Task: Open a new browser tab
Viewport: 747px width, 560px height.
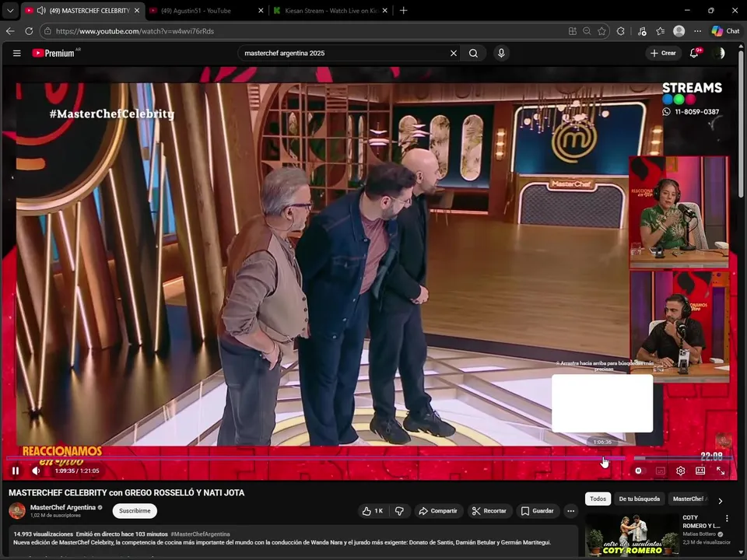Action: (x=404, y=10)
